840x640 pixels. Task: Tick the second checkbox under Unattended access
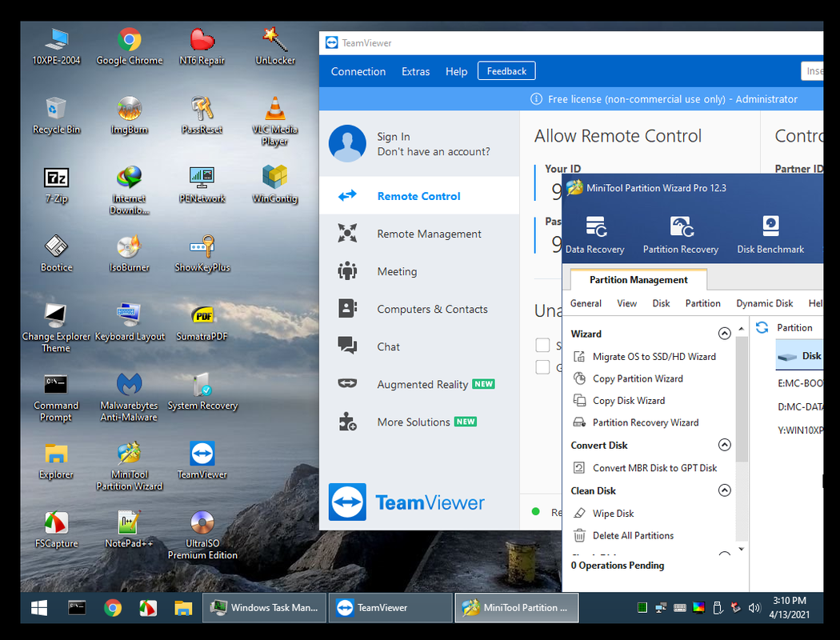click(542, 367)
